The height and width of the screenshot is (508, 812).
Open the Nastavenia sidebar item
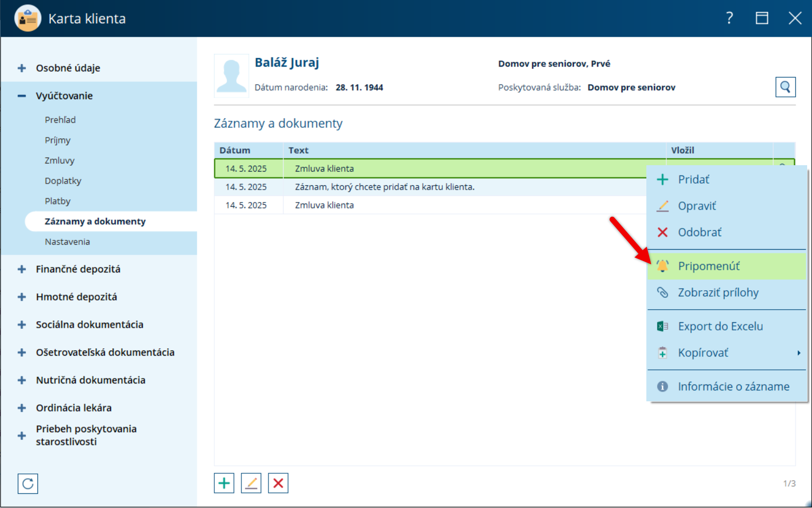coord(67,242)
